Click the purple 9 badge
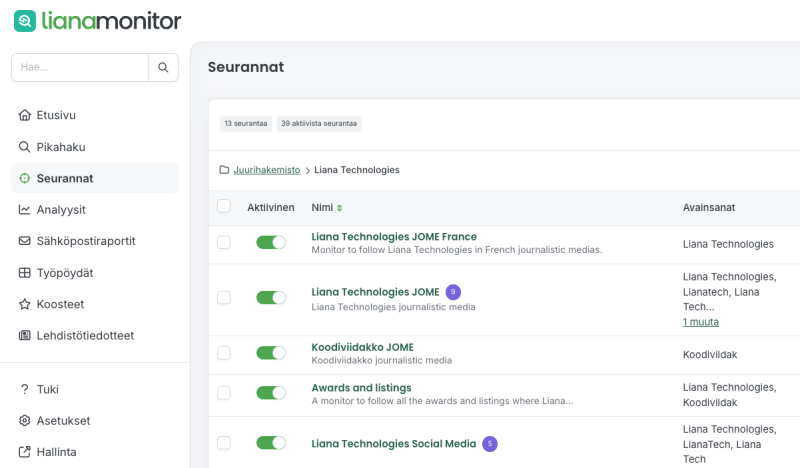The height and width of the screenshot is (468, 800). pyautogui.click(x=453, y=292)
